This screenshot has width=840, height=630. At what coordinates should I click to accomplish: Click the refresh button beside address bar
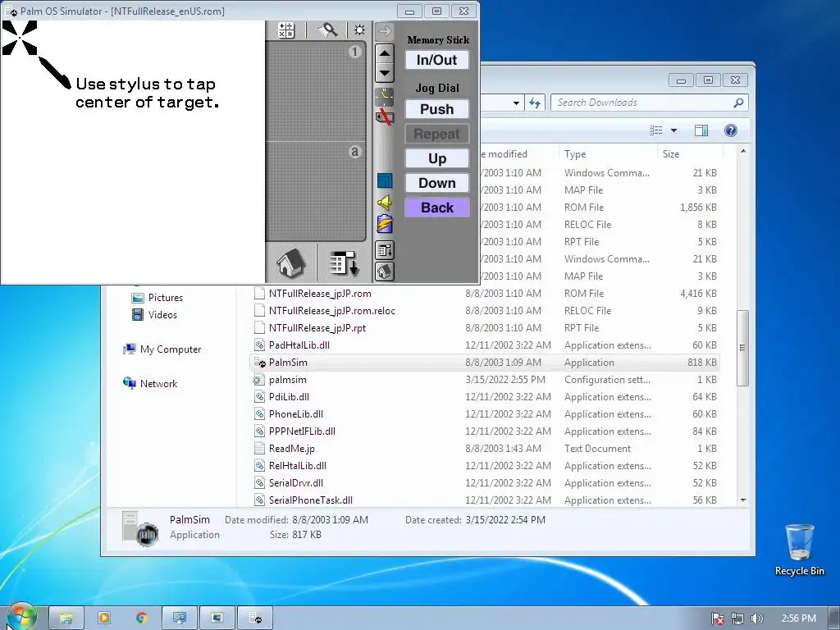pyautogui.click(x=535, y=103)
